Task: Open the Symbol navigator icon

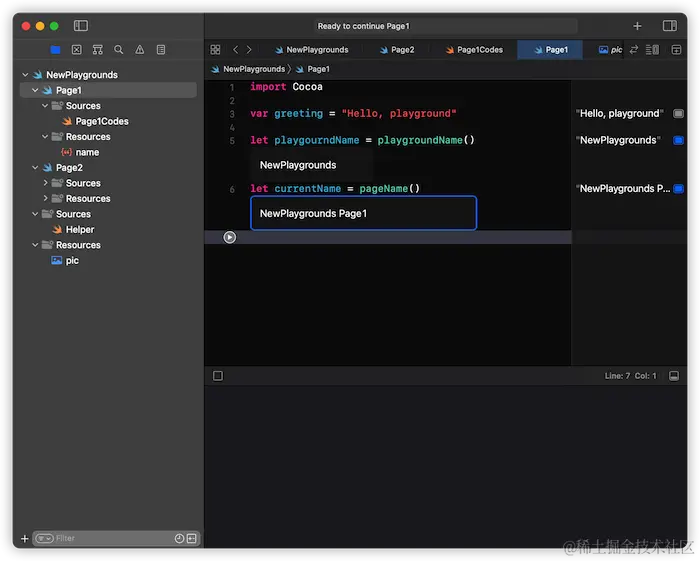Action: click(x=98, y=50)
